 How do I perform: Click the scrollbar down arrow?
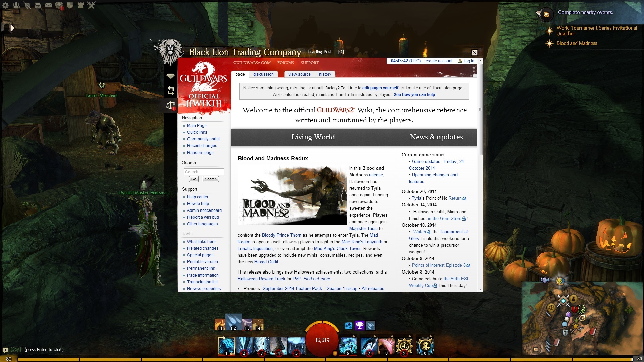pos(480,289)
